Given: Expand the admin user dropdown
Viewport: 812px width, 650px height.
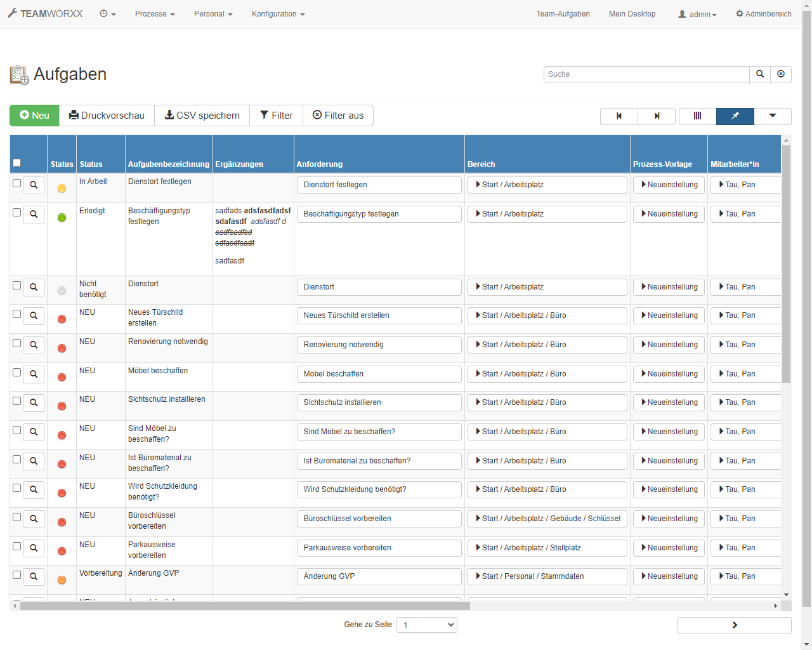Looking at the screenshot, I should tap(697, 14).
